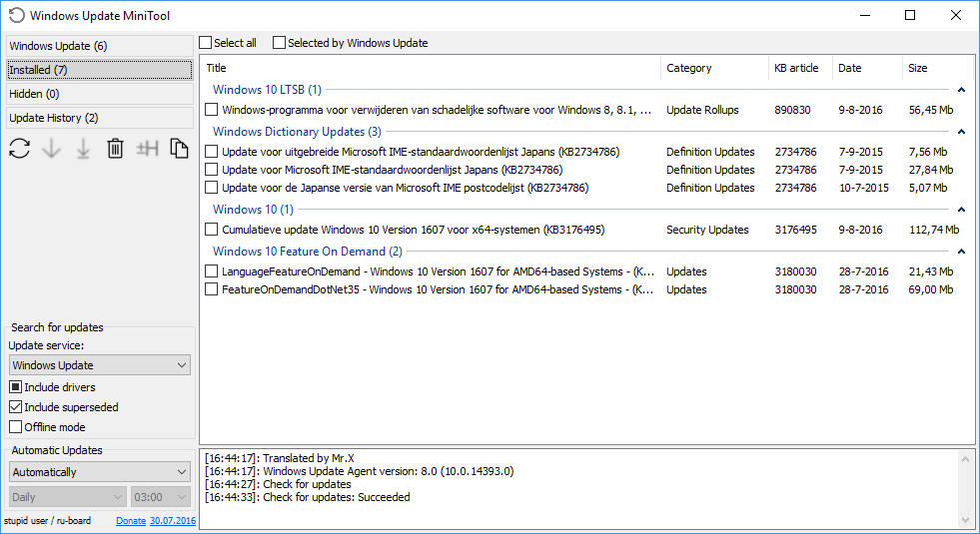Tick checkbox for Cumulatieve update KB3176495
The height and width of the screenshot is (534, 980).
point(212,230)
